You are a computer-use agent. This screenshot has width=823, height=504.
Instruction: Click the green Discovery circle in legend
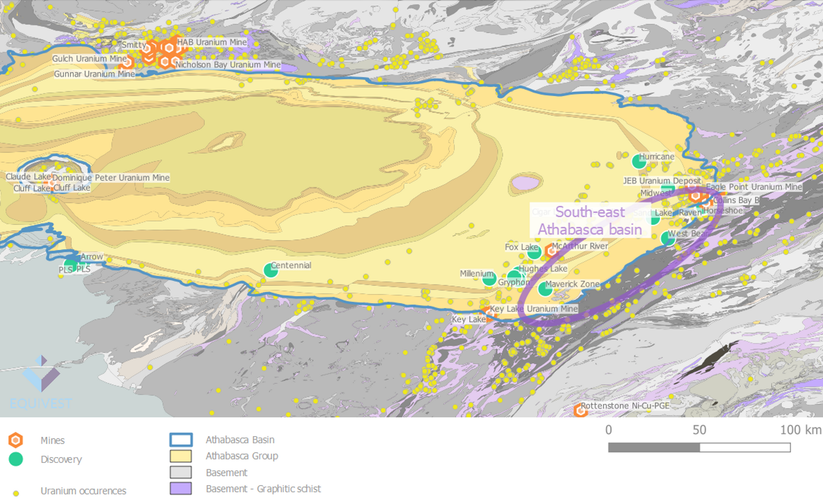point(16,459)
